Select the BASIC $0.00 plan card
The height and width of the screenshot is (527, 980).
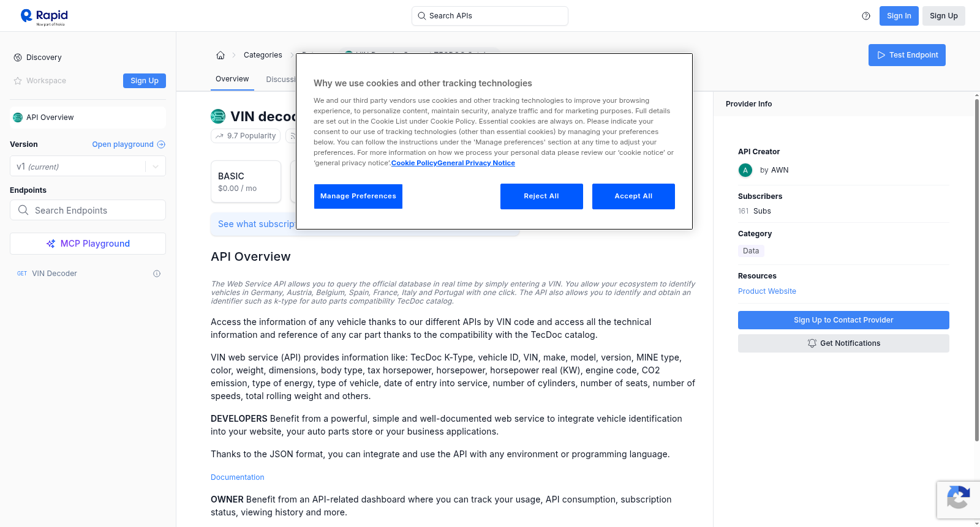pos(246,182)
